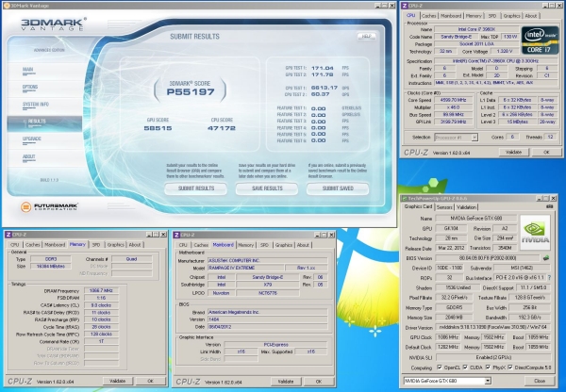The height and width of the screenshot is (392, 566).
Task: Click OK in CPU-Z window showing Mainboard
Action: click(319, 382)
